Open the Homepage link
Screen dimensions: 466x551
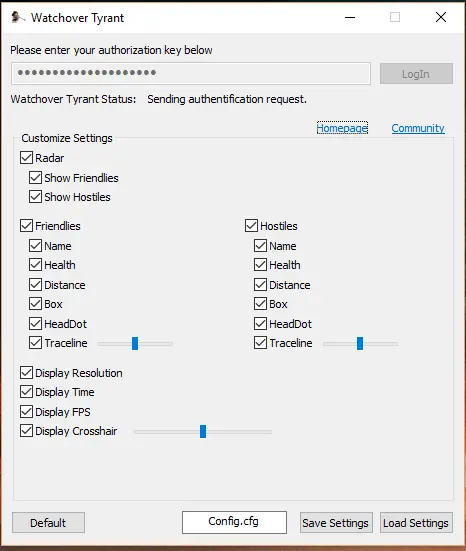pos(342,128)
